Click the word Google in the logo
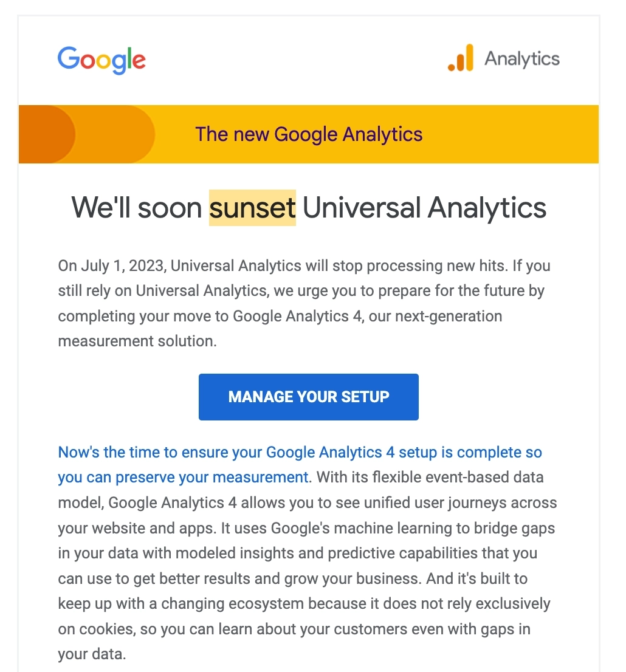Image resolution: width=626 pixels, height=672 pixels. coord(101,60)
